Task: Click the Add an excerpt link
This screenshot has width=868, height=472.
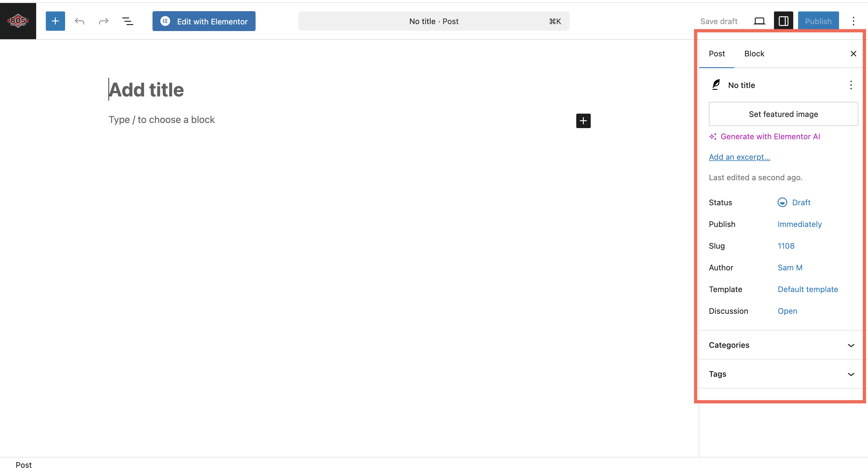Action: click(x=739, y=157)
